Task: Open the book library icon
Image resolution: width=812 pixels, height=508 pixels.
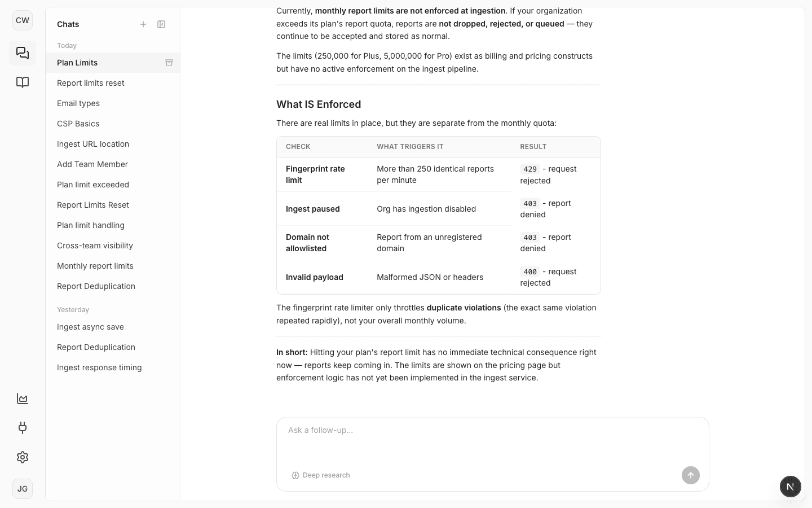Action: [x=23, y=82]
